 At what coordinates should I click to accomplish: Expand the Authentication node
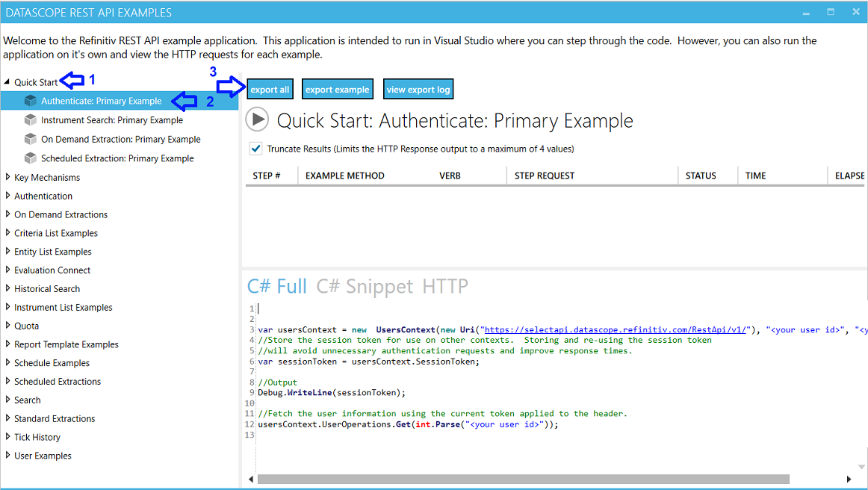[7, 196]
